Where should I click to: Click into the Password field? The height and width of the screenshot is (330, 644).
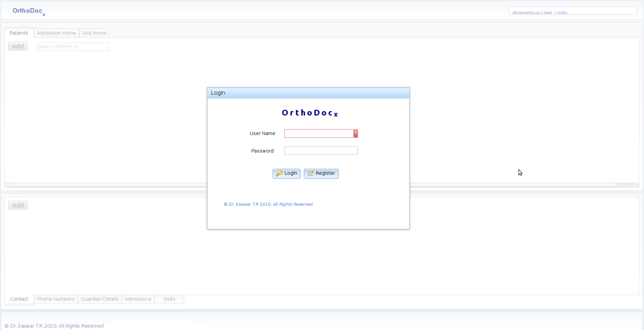(321, 151)
